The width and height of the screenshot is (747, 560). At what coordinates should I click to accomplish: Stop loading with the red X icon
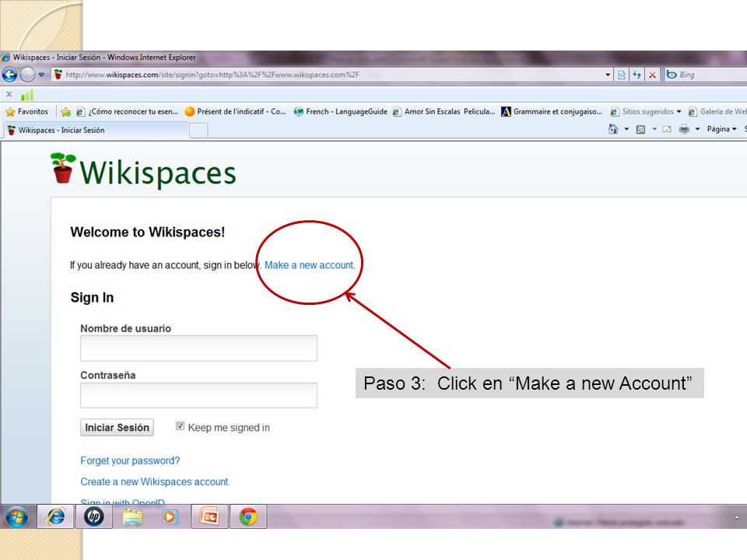point(652,75)
